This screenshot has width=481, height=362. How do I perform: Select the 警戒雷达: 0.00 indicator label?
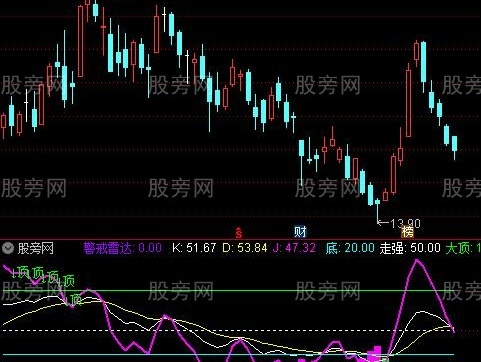pyautogui.click(x=123, y=248)
